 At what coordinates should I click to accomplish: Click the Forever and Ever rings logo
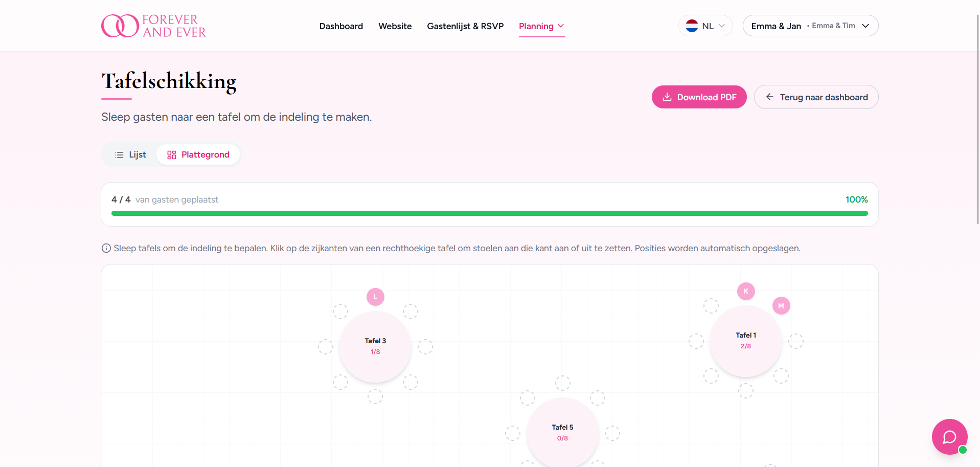pos(120,26)
